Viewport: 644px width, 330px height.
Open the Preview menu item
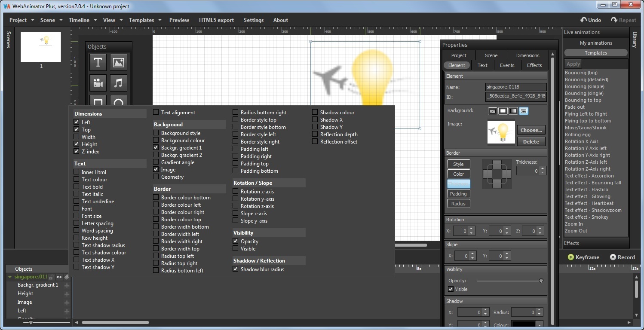coord(179,20)
